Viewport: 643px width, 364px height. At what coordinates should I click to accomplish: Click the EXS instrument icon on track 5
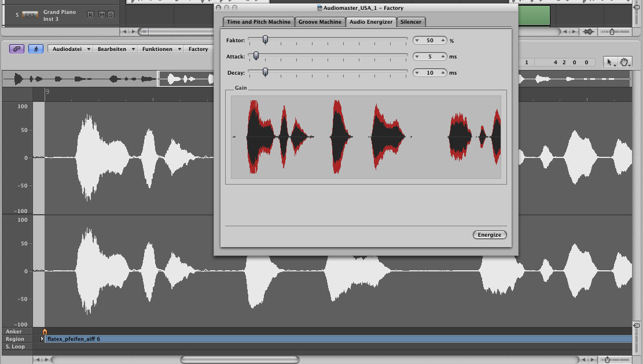click(30, 15)
